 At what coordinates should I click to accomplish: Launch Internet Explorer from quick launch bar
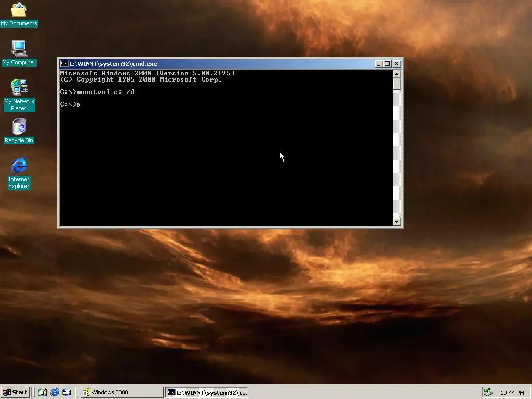click(55, 392)
